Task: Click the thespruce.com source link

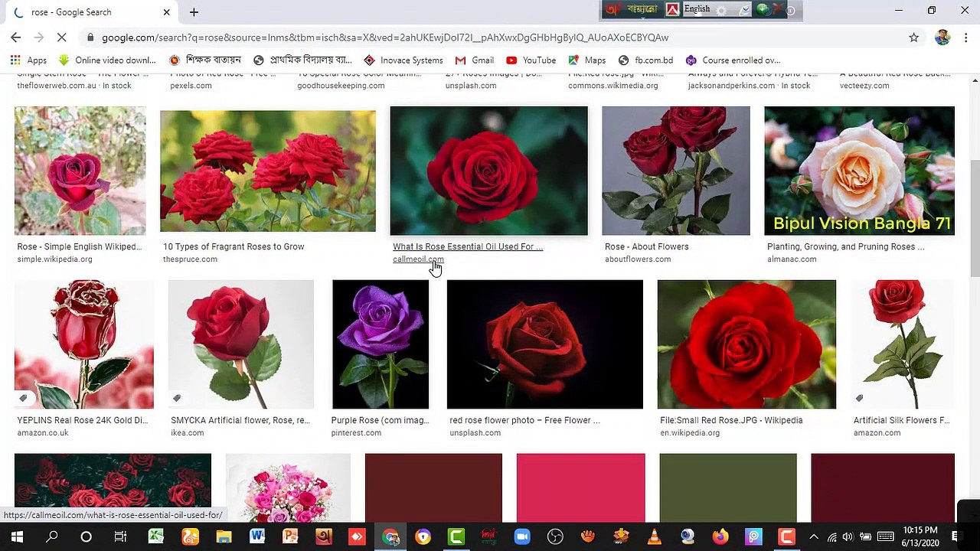Action: click(190, 259)
